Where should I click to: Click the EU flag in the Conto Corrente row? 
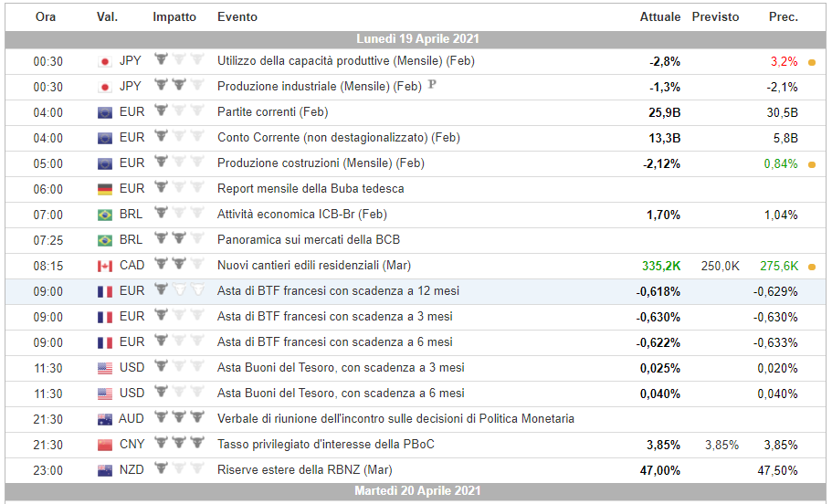pyautogui.click(x=104, y=138)
